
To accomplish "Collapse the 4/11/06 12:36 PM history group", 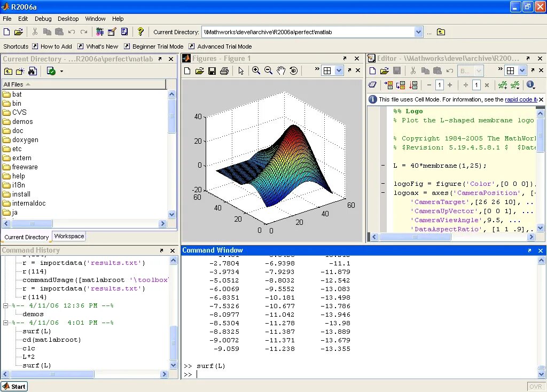I will point(6,306).
